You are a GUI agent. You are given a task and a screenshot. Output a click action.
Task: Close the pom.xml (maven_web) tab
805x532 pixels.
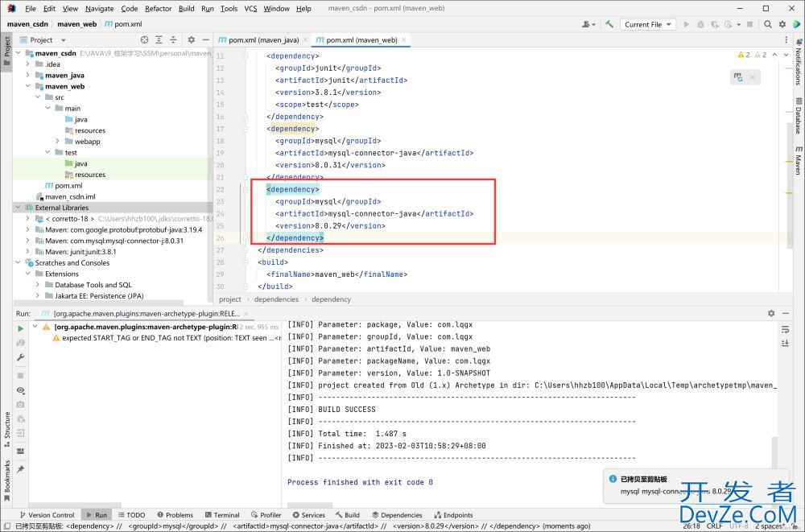pos(404,39)
